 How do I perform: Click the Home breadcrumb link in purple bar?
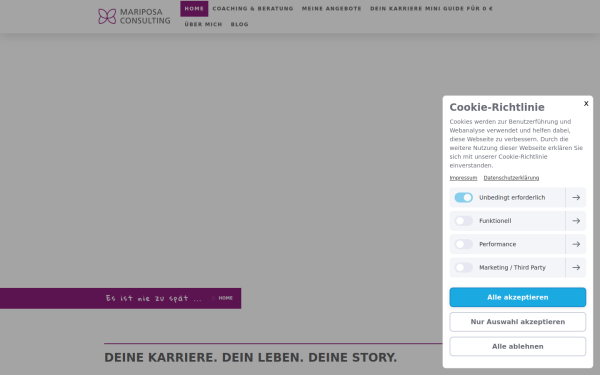click(x=225, y=298)
